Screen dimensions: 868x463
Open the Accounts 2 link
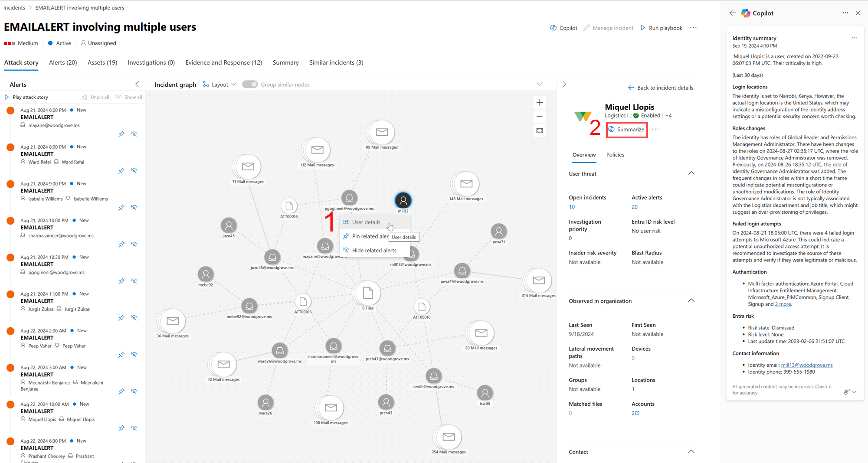point(635,413)
